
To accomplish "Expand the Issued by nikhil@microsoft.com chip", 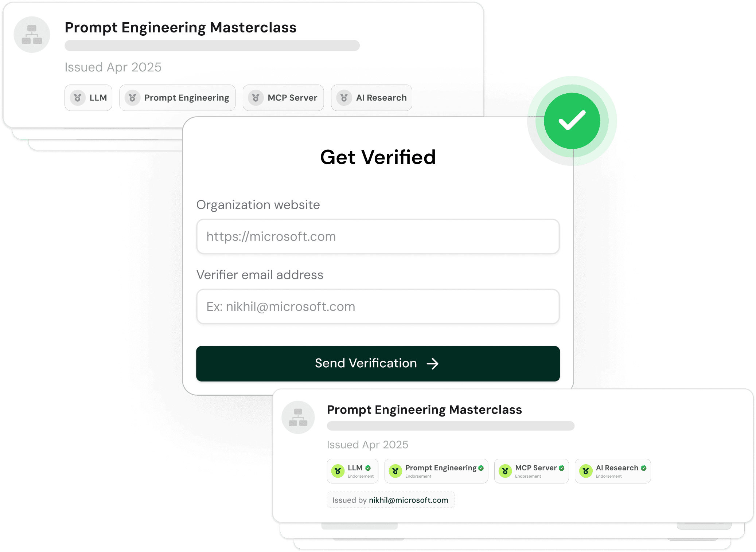I will (390, 500).
